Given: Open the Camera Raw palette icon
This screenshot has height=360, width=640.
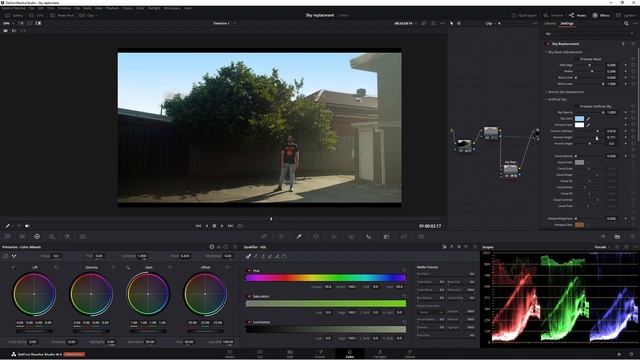Looking at the screenshot, I should [7, 236].
